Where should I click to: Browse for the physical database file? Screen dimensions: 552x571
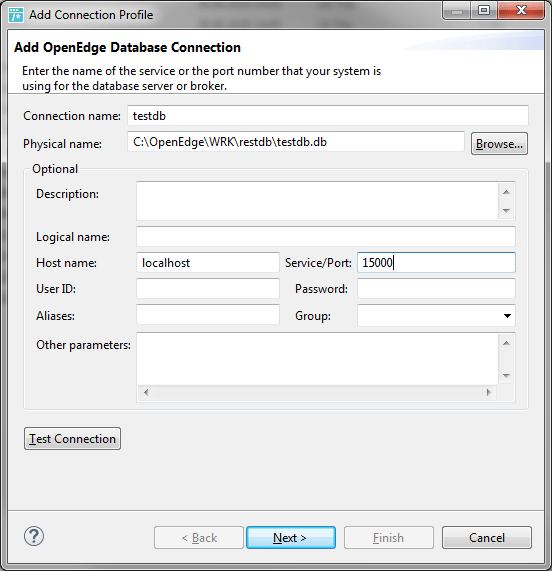click(499, 144)
